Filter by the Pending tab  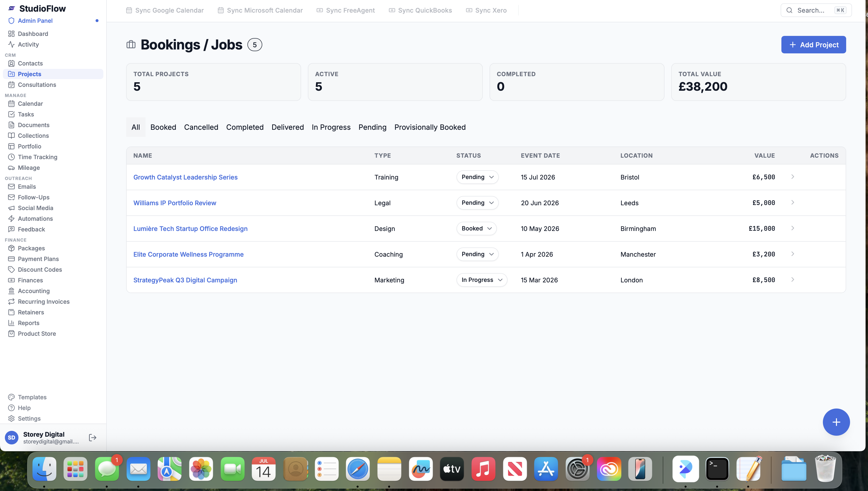click(372, 127)
